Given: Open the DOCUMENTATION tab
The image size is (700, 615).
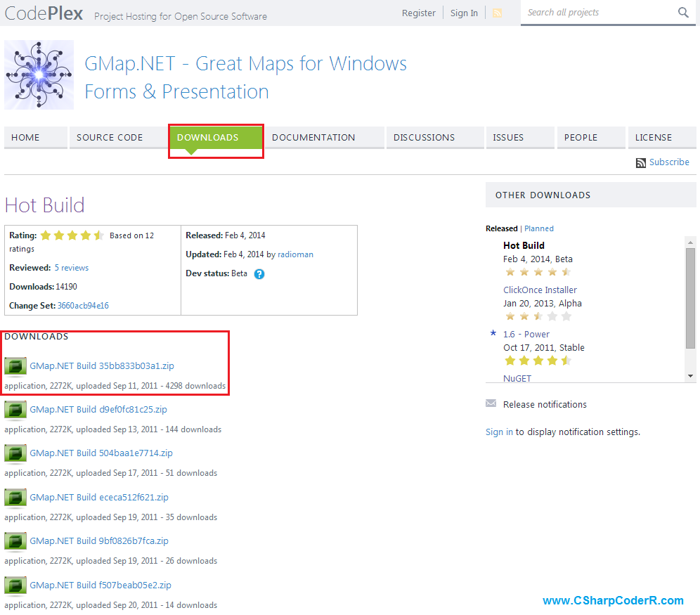Looking at the screenshot, I should 325,138.
